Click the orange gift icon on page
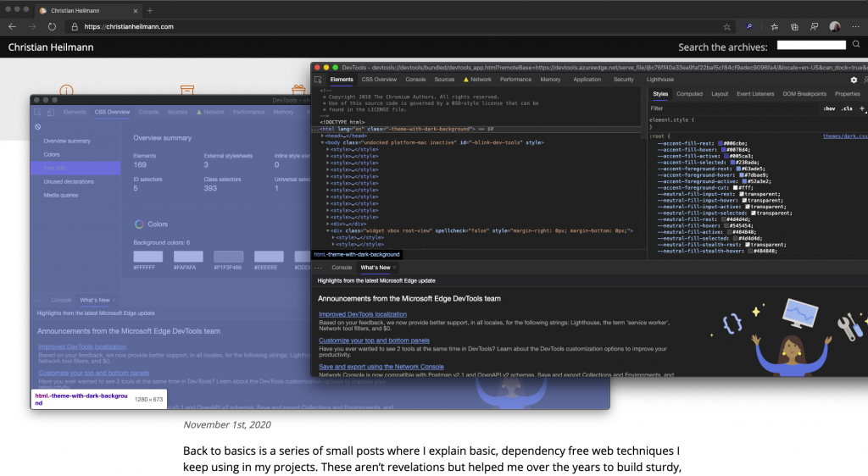The width and height of the screenshot is (868, 476). [x=298, y=90]
